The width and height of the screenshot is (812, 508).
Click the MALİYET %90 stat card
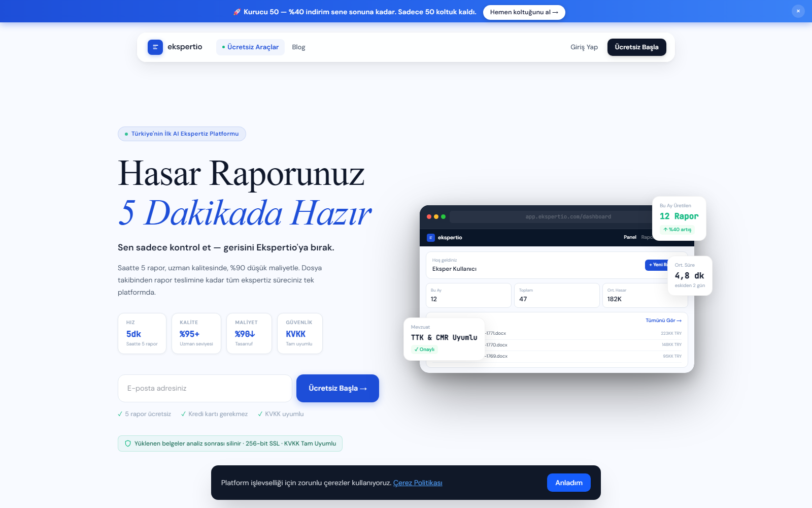pyautogui.click(x=249, y=333)
